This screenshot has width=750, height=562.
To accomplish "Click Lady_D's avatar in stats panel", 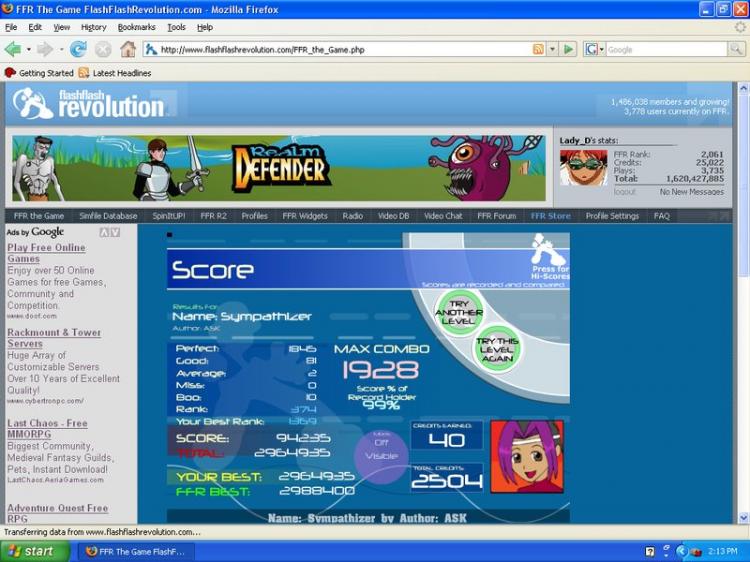I will [x=584, y=167].
